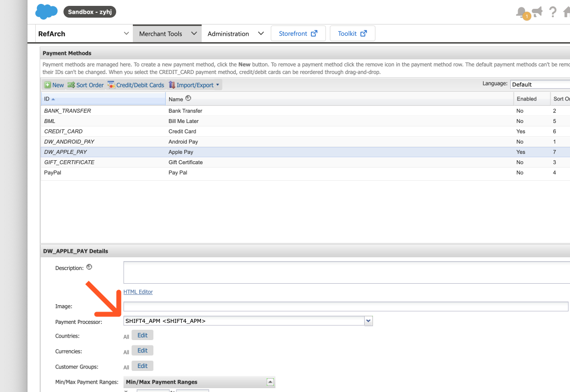This screenshot has width=570, height=392.
Task: Open the Storefront link button
Action: click(298, 33)
